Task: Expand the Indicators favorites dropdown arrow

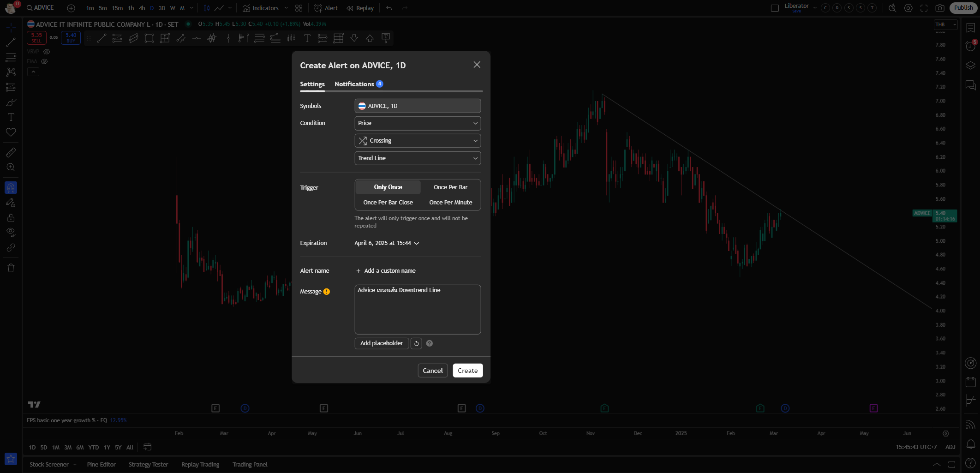Action: 286,8
